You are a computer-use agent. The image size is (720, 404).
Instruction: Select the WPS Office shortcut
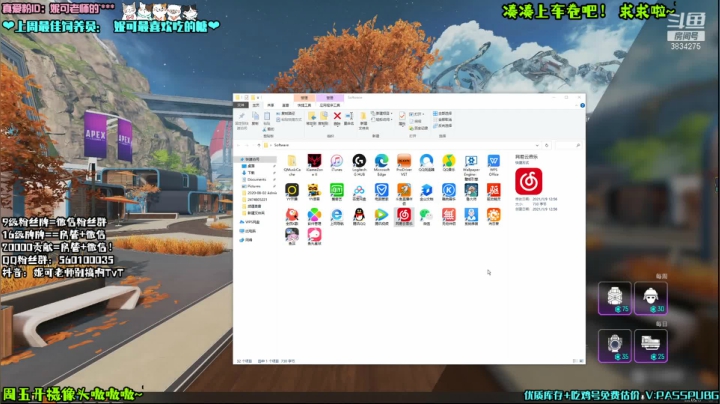click(494, 165)
